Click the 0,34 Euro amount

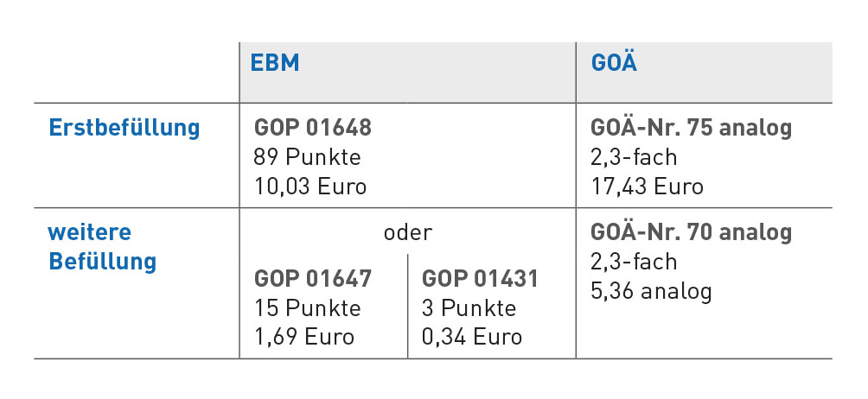pos(472,337)
